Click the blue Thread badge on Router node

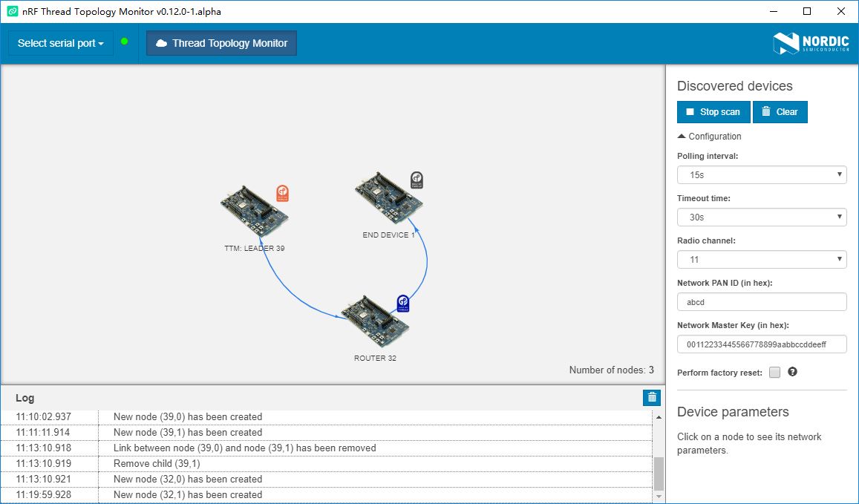402,304
